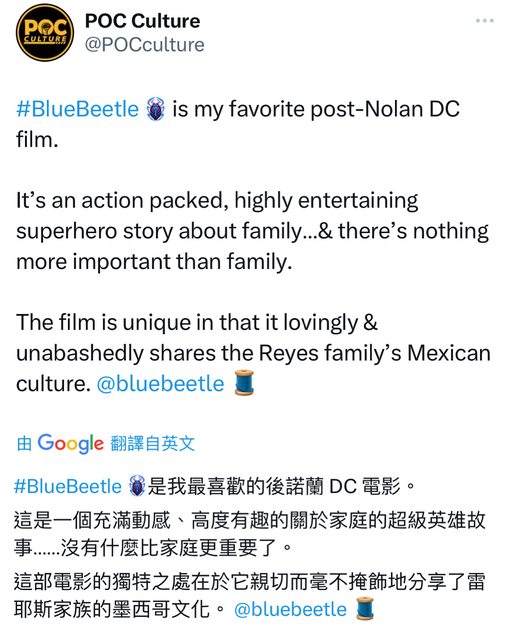Select the 翻譯自英文 translation link
Image resolution: width=513 pixels, height=640 pixels.
[x=153, y=444]
